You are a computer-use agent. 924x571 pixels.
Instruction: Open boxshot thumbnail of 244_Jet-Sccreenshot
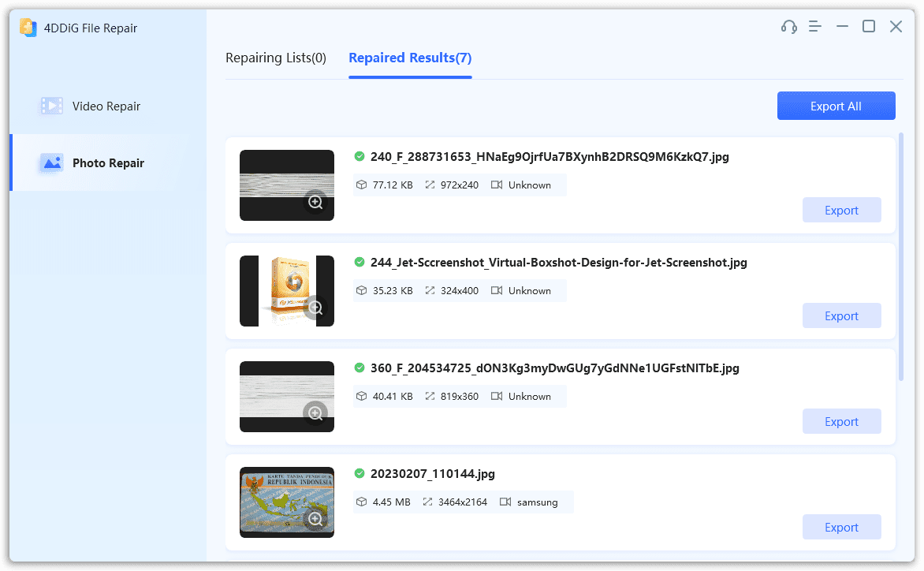point(286,290)
